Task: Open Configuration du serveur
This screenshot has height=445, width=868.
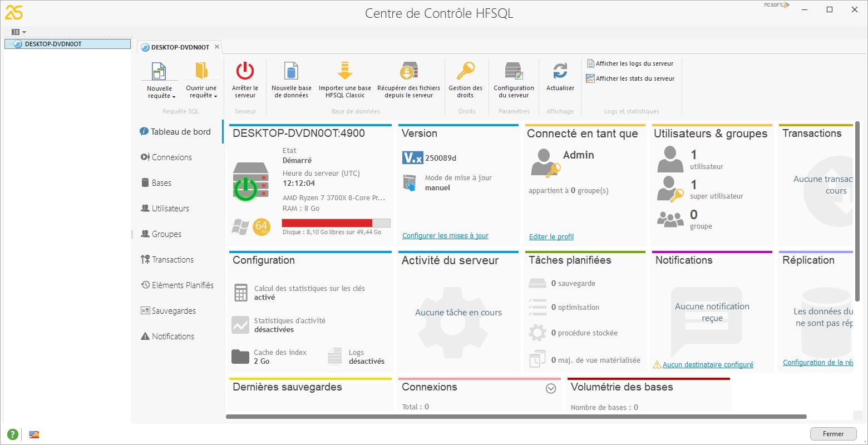Action: (514, 80)
